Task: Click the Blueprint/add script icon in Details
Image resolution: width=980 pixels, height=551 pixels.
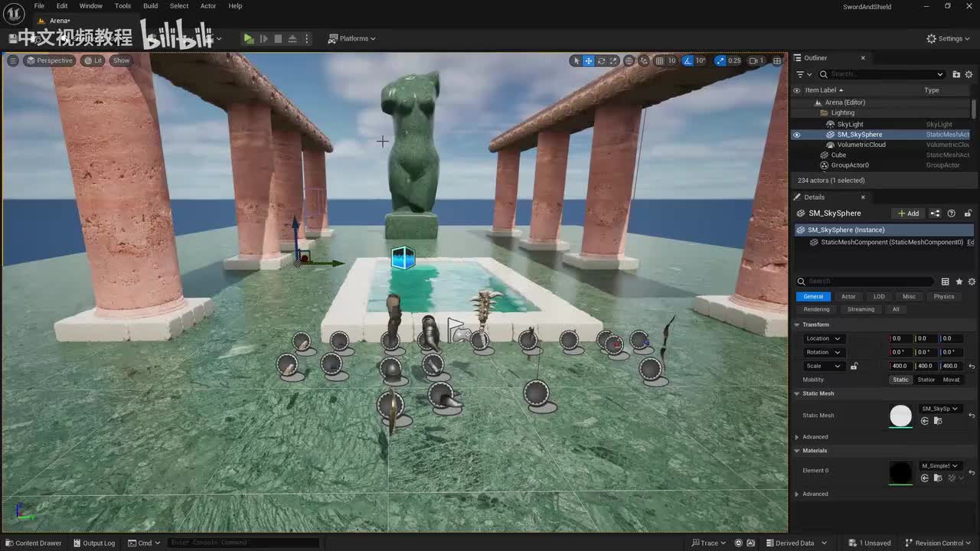Action: 935,214
